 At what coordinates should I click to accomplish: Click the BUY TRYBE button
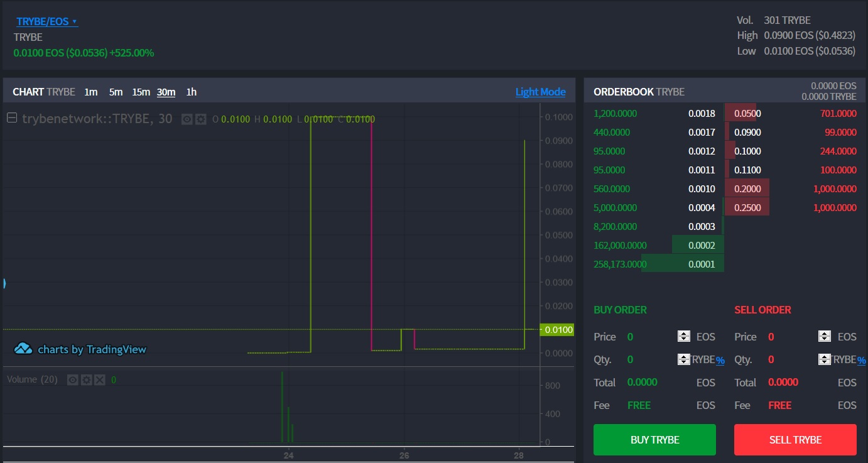click(654, 440)
